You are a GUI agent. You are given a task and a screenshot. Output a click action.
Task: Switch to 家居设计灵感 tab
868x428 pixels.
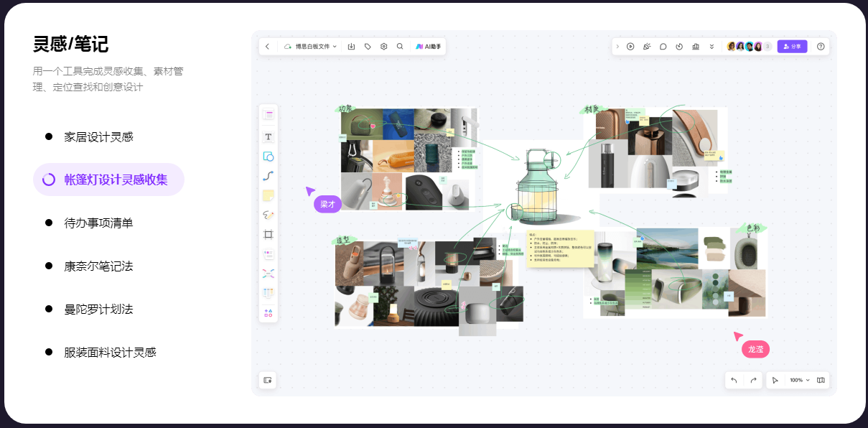pyautogui.click(x=98, y=136)
